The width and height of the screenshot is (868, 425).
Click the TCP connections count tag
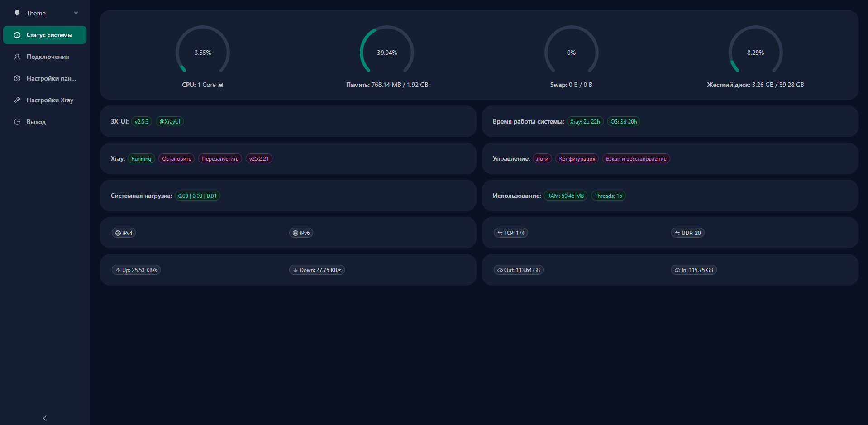(510, 233)
